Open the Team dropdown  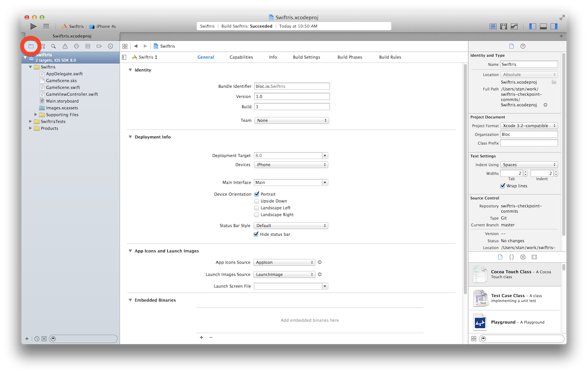coord(291,120)
